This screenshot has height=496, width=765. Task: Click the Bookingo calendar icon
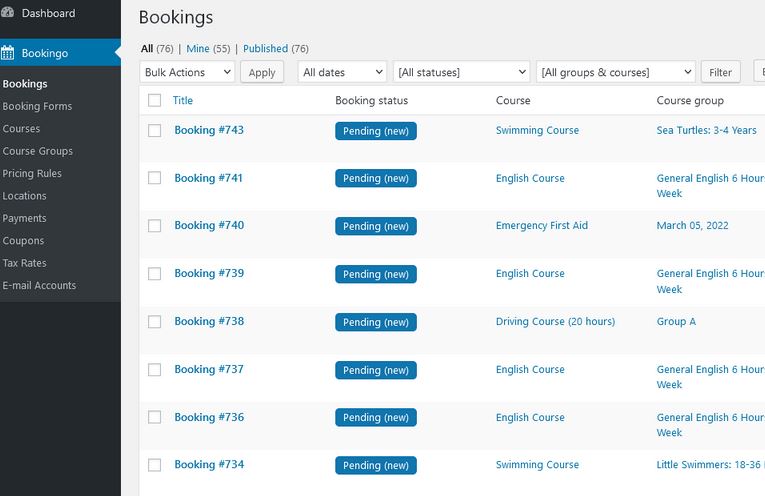(x=8, y=52)
